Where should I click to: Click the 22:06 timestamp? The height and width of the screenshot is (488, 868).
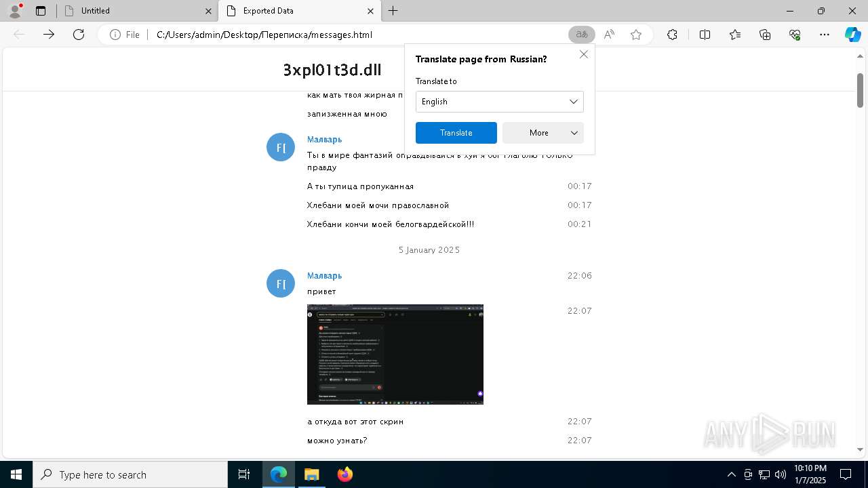click(x=580, y=276)
